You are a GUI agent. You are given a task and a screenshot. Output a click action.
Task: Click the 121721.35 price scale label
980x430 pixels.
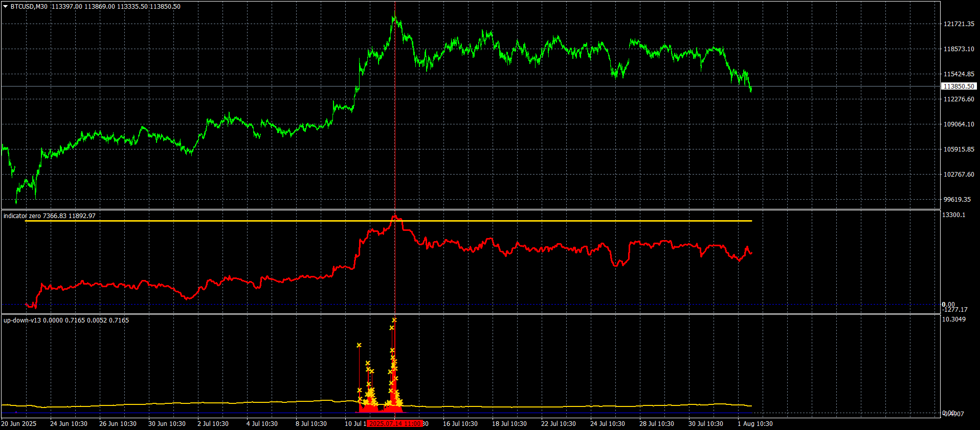(959, 24)
